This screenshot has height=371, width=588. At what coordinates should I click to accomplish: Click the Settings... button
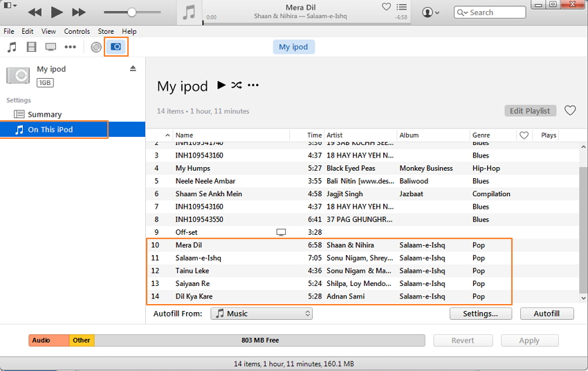tap(480, 314)
